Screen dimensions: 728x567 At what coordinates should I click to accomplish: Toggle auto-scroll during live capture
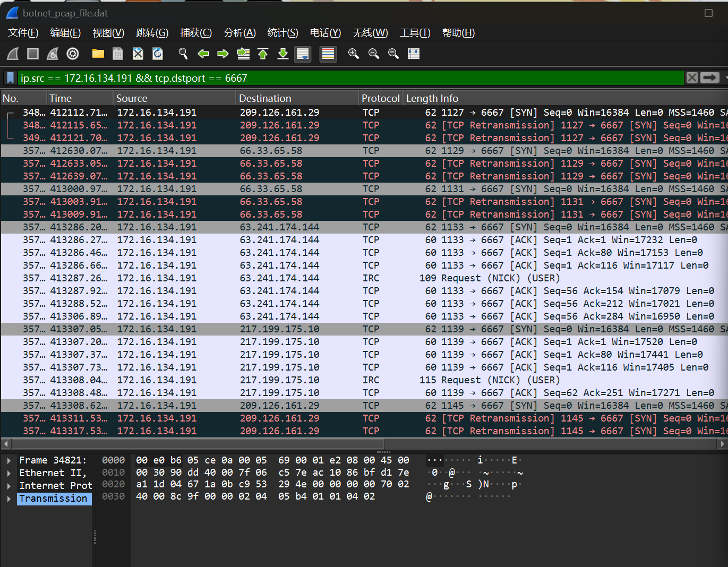coord(303,54)
